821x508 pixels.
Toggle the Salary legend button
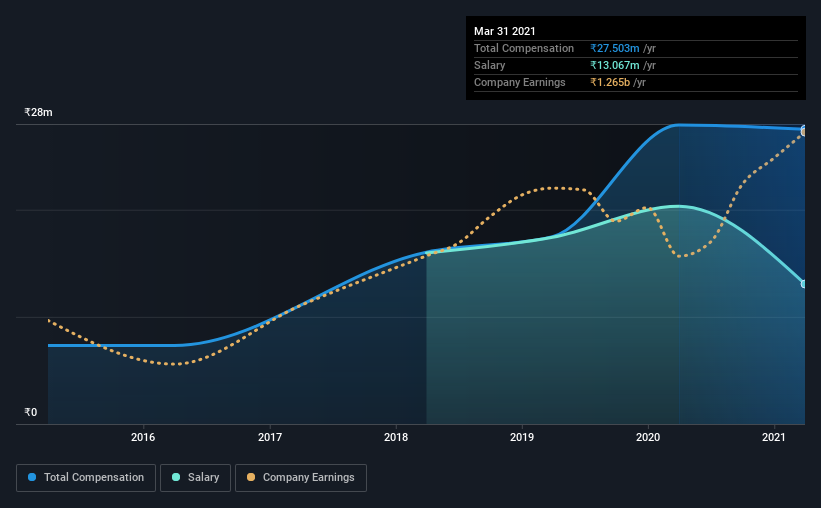[195, 478]
